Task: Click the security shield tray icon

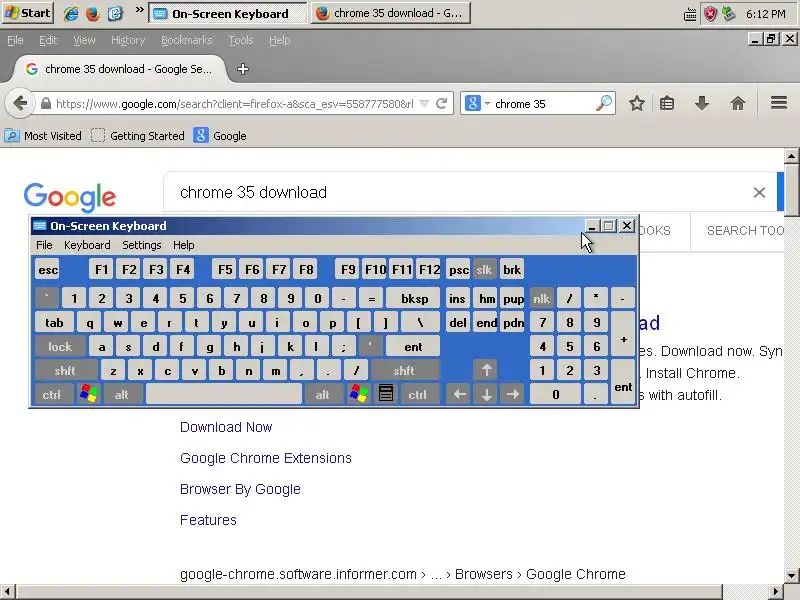Action: 710,14
